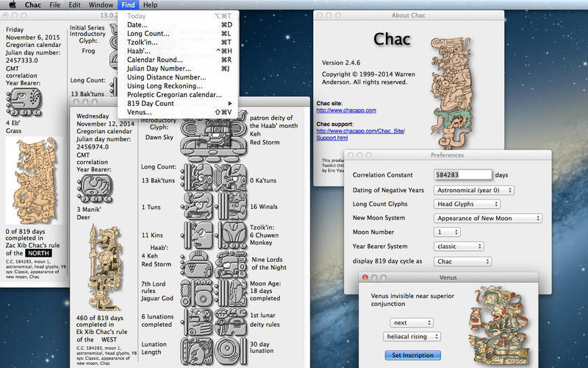
Task: Click the Eb' year bearer glyph
Action: [x=24, y=102]
